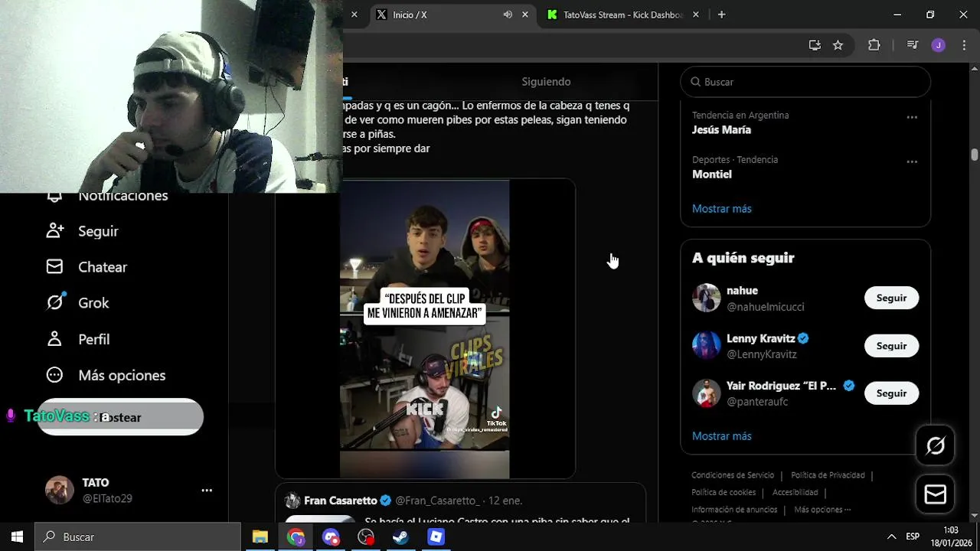Open account menu dots next to TATO

click(207, 490)
